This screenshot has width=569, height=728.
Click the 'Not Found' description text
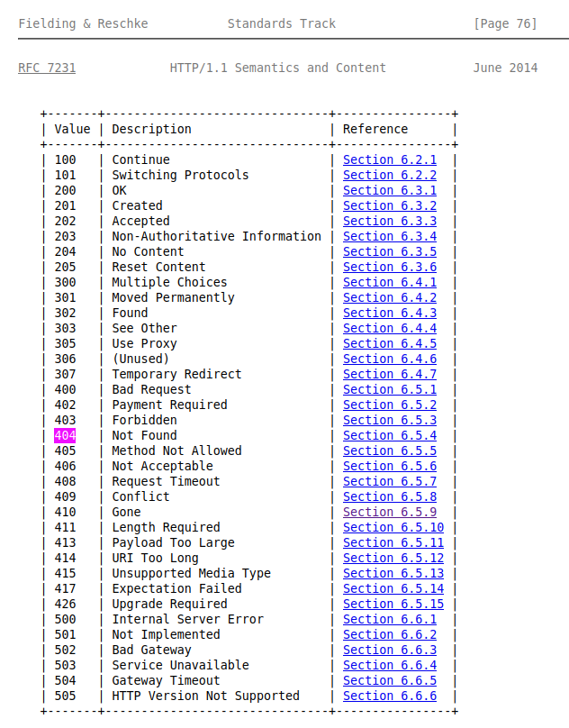pyautogui.click(x=144, y=435)
